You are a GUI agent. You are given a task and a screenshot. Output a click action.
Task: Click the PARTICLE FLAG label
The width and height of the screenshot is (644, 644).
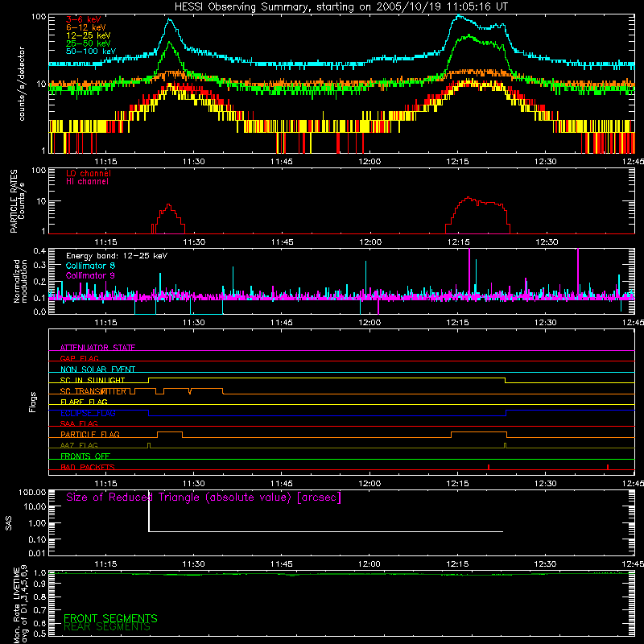point(90,434)
